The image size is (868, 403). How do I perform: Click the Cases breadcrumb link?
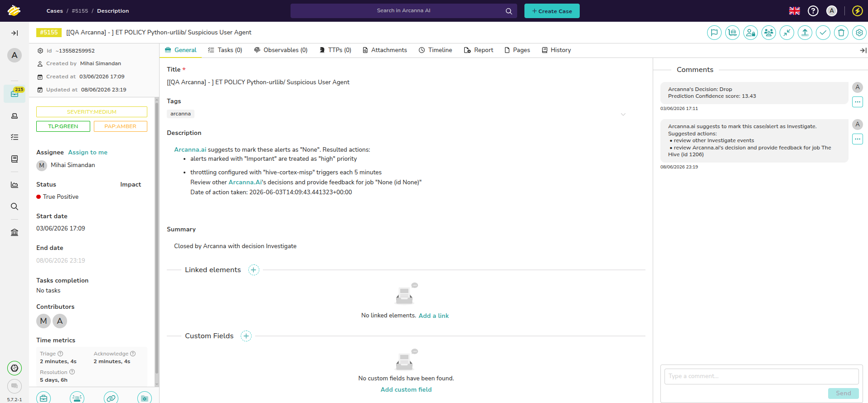(55, 11)
